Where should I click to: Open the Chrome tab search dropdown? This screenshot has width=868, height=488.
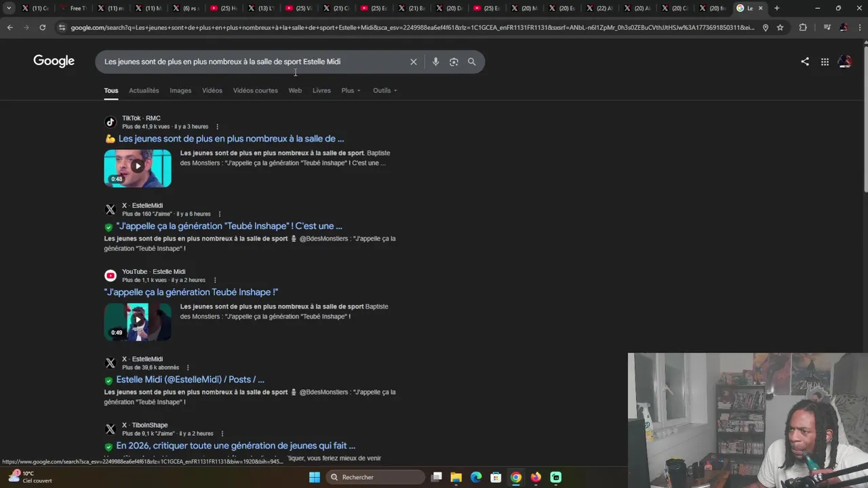(9, 8)
